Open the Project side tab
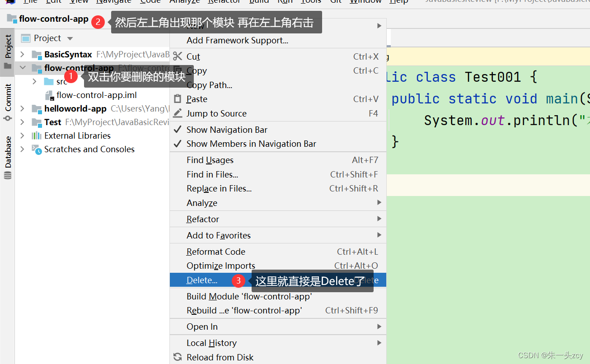 pos(8,52)
